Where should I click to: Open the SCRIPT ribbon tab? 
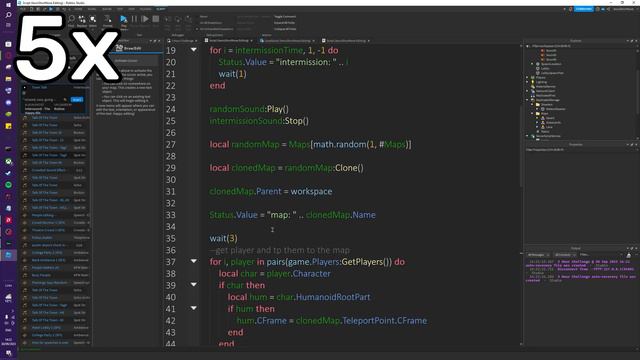coord(161,9)
